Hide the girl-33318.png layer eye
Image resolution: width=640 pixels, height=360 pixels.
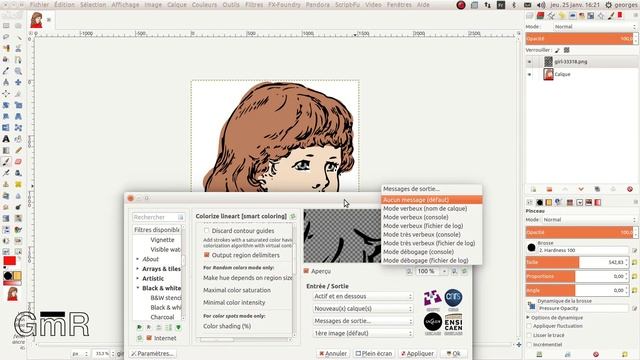point(530,62)
